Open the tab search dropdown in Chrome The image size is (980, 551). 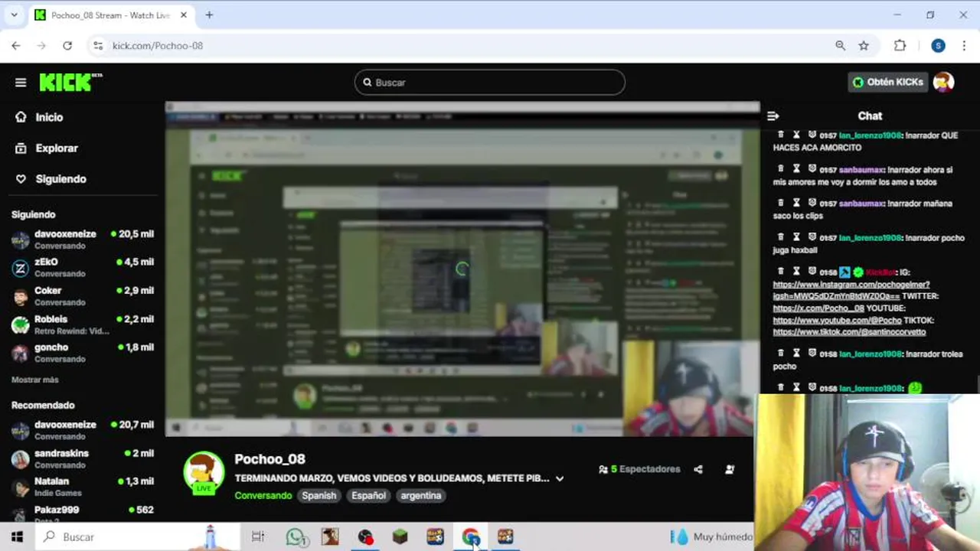(x=14, y=15)
